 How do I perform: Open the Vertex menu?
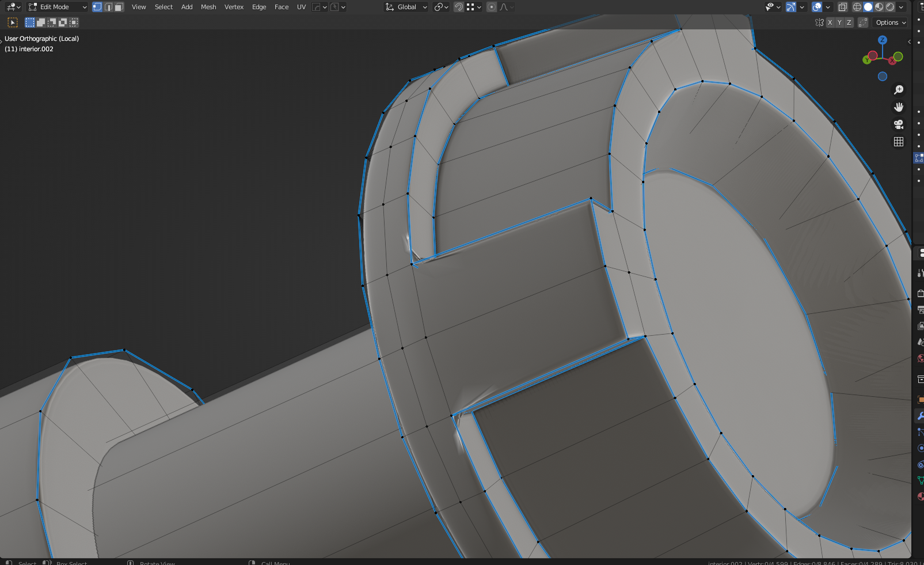(x=234, y=7)
